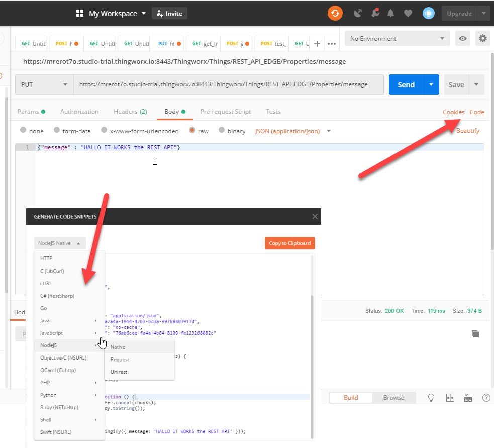Screen dimensions: 494x448
Task: Open the manage environments gear icon
Action: [x=482, y=38]
